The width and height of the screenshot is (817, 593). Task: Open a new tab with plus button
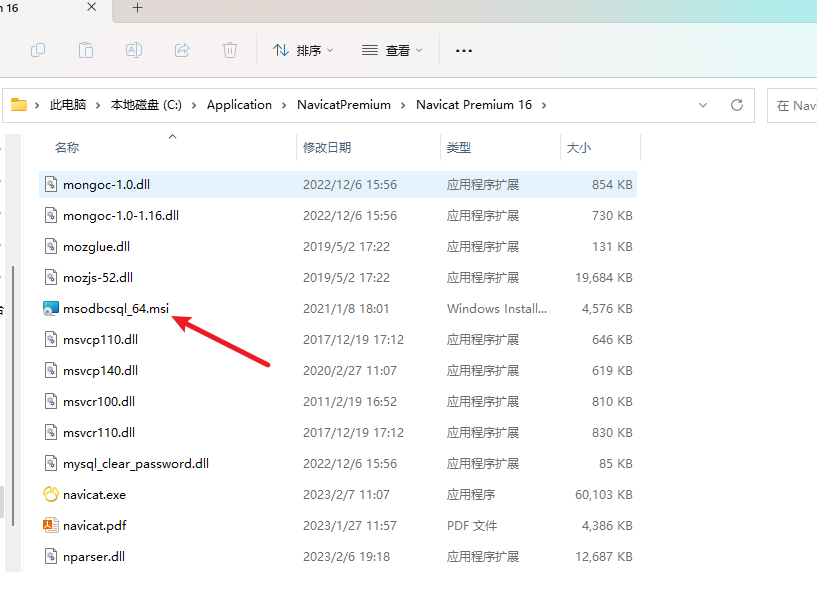138,7
